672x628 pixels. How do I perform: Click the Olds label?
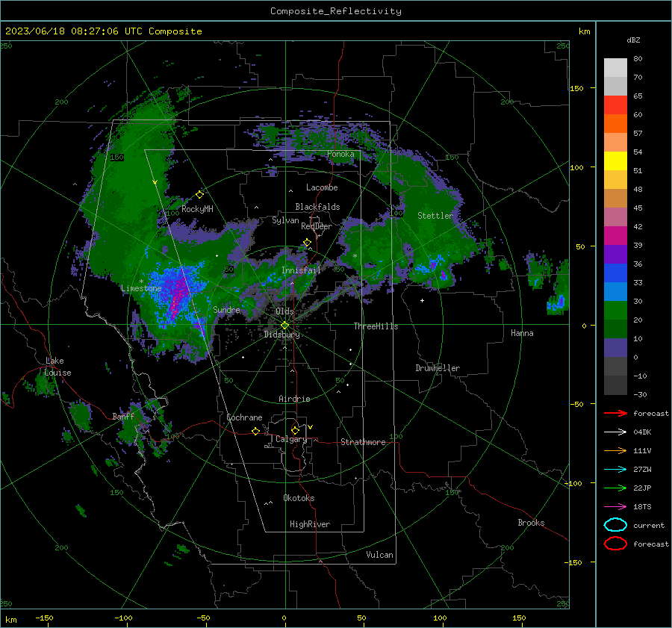tap(284, 311)
